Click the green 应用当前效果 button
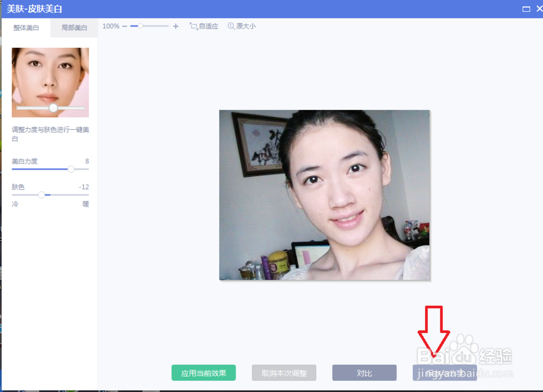Image resolution: width=543 pixels, height=392 pixels. (204, 372)
